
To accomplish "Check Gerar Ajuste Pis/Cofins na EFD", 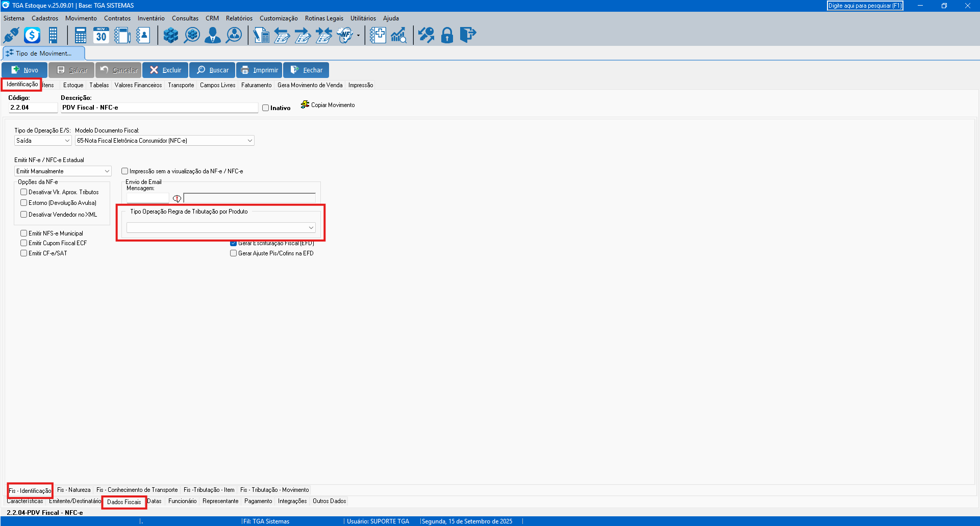I will [234, 253].
